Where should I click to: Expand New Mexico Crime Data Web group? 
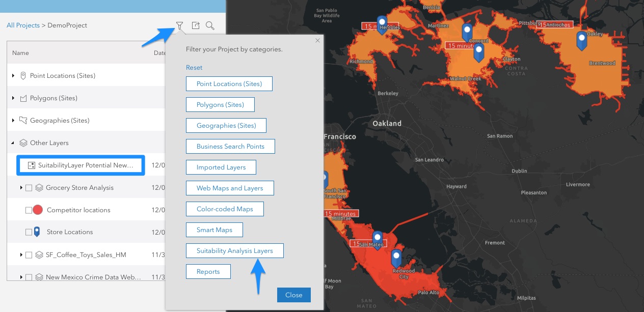pos(21,277)
